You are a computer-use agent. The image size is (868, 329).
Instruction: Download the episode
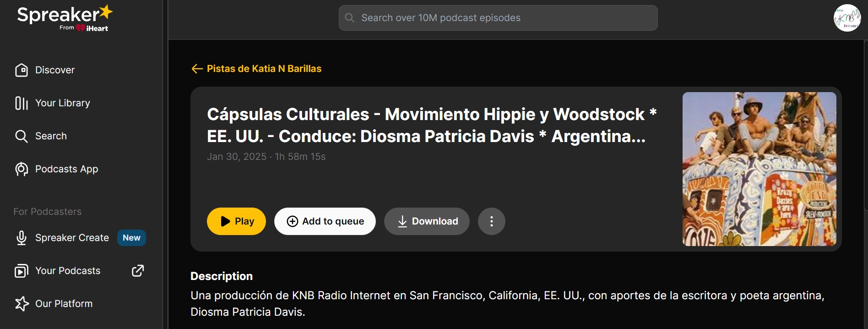click(427, 221)
